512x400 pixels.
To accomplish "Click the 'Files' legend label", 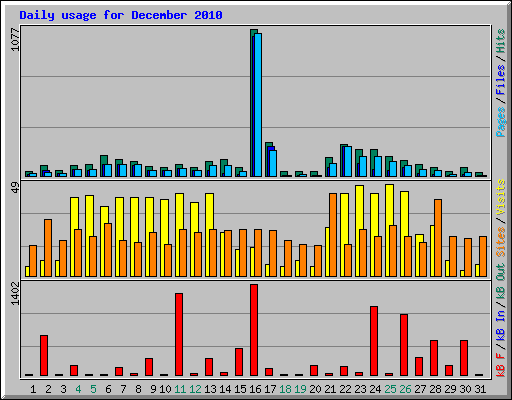I will (500, 80).
